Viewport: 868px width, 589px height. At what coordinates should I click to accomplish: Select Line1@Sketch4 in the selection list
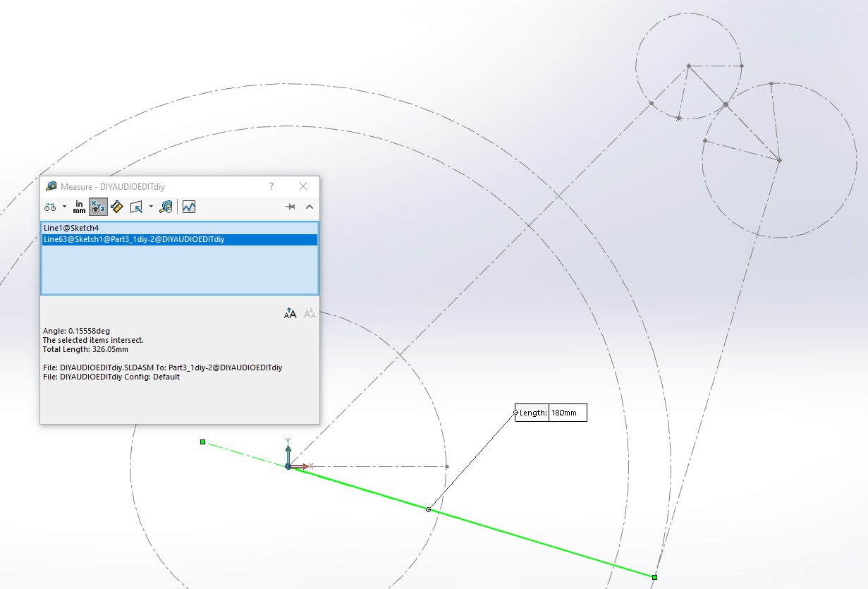[x=180, y=228]
